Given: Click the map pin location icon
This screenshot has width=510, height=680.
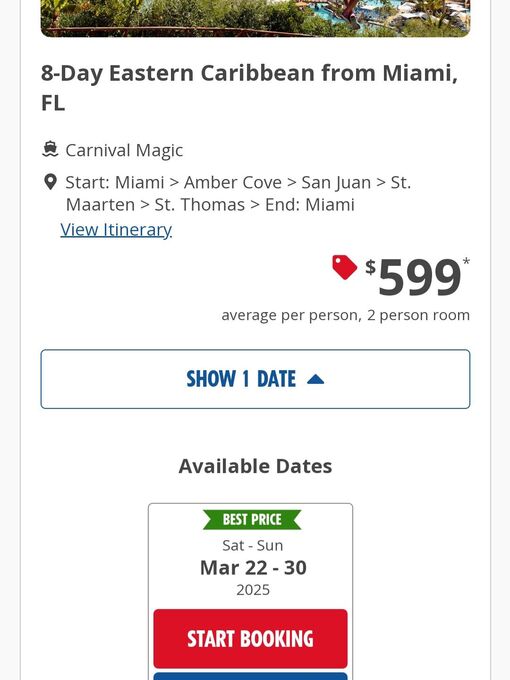Looking at the screenshot, I should tap(50, 182).
